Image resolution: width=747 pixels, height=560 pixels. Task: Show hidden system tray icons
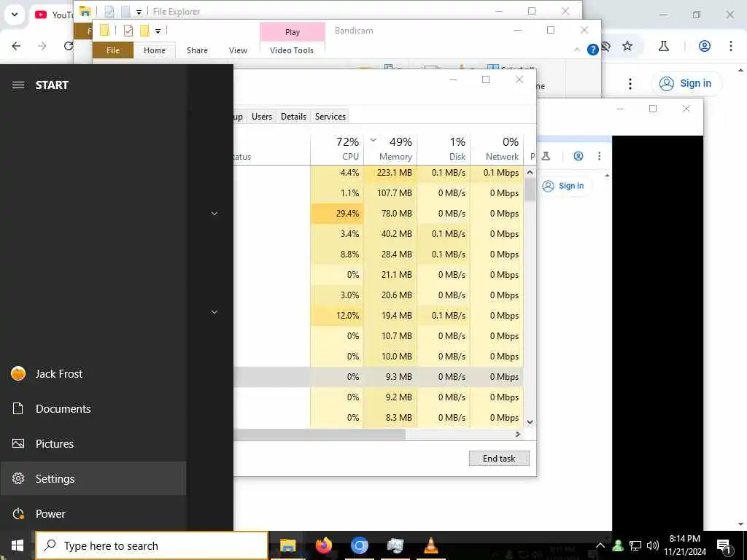[600, 545]
